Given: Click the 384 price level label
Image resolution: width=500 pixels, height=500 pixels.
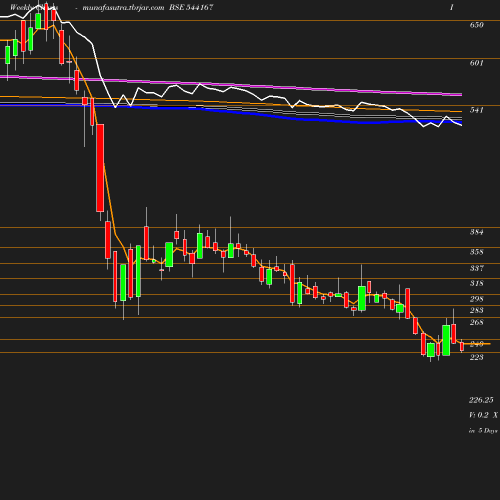Looking at the screenshot, I should click(476, 232).
